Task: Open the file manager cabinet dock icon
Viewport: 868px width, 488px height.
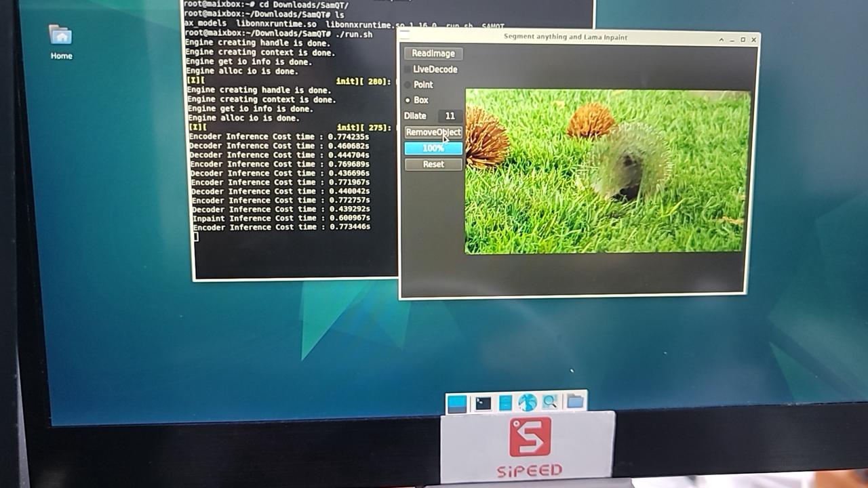Action: (x=505, y=403)
